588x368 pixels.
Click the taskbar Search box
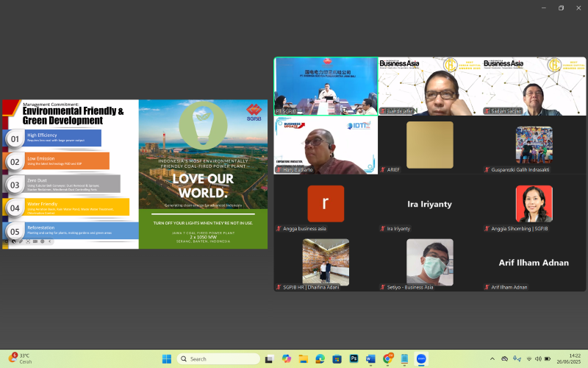[x=218, y=359]
